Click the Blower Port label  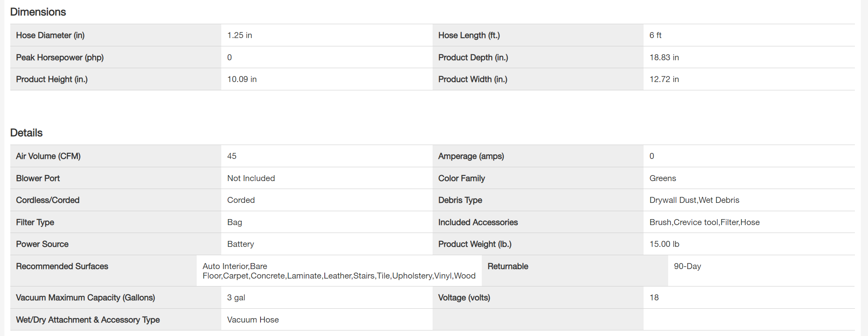click(38, 178)
